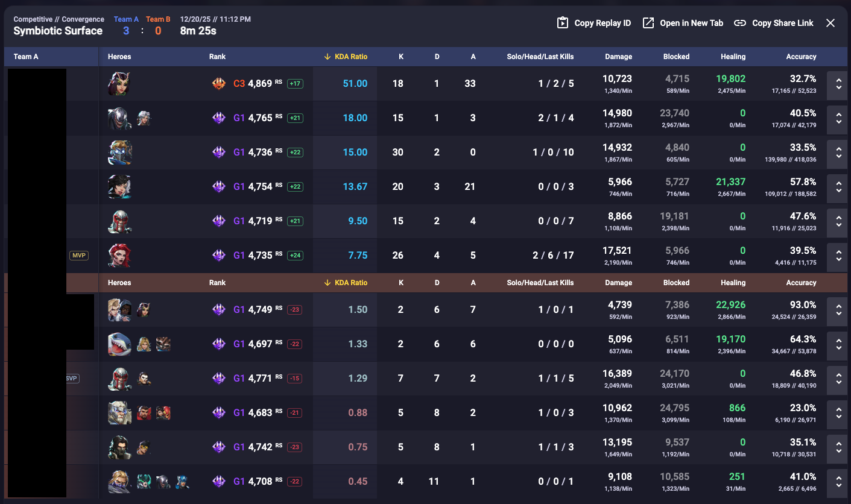
Task: Click the large hero portrait in the 1.29 KDA row
Action: [x=119, y=379]
